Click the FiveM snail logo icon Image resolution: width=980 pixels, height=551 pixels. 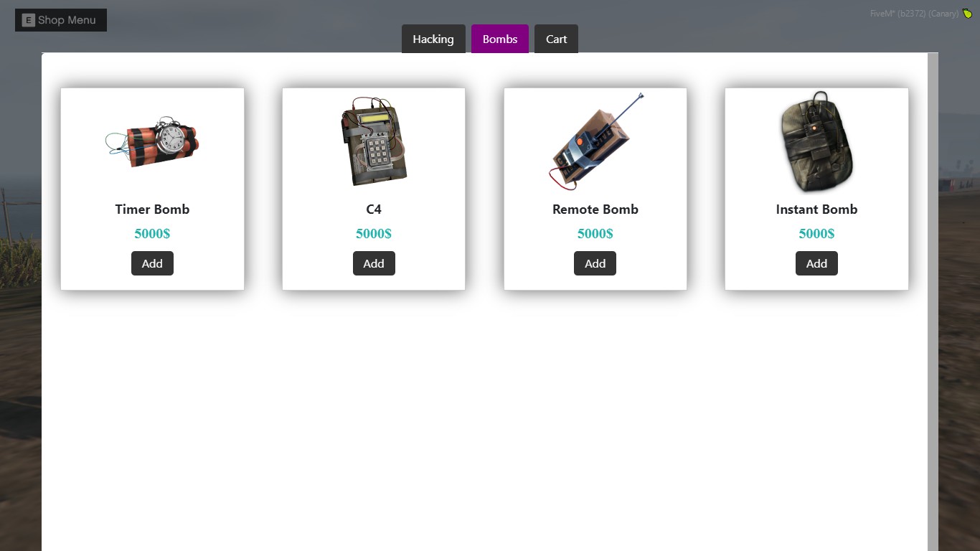pos(968,14)
